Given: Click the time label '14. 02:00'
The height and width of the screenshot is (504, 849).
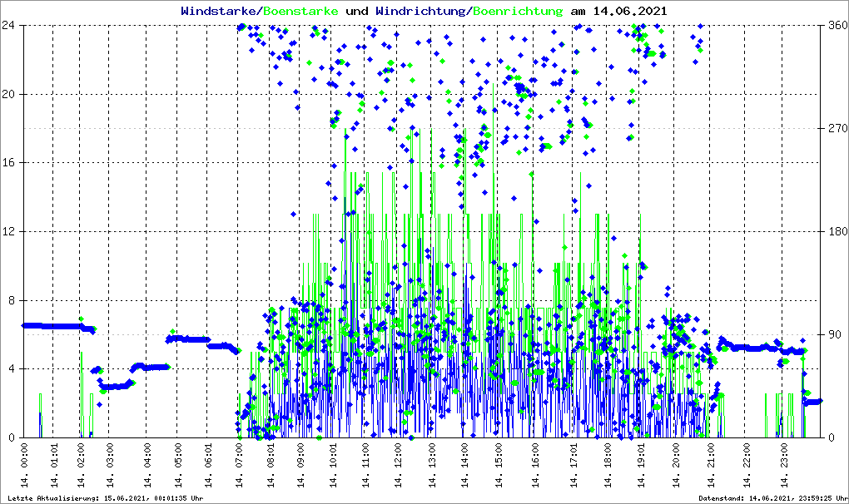Looking at the screenshot, I should 80,465.
